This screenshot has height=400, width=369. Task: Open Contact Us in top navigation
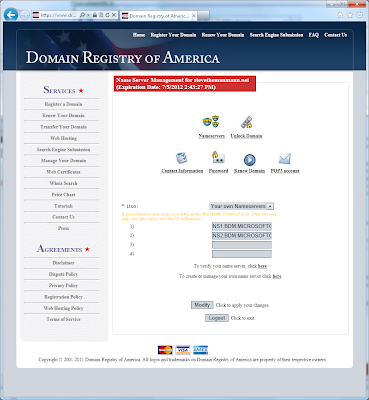[335, 35]
